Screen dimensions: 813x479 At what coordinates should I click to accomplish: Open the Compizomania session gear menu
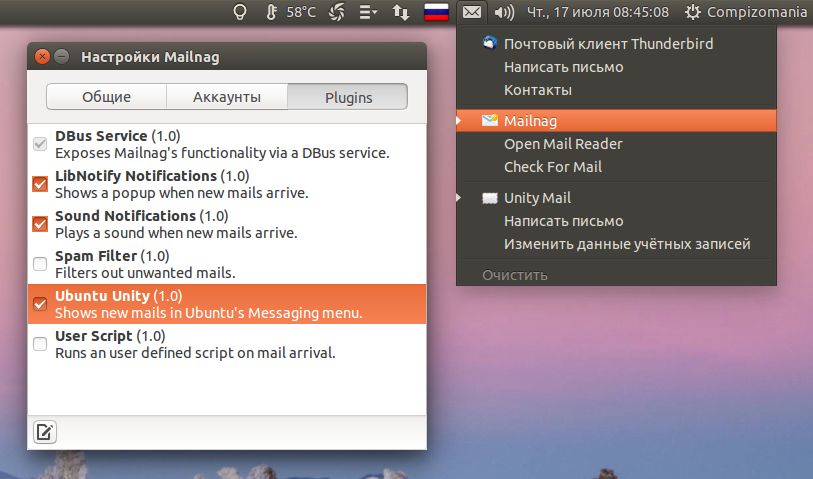click(x=746, y=11)
